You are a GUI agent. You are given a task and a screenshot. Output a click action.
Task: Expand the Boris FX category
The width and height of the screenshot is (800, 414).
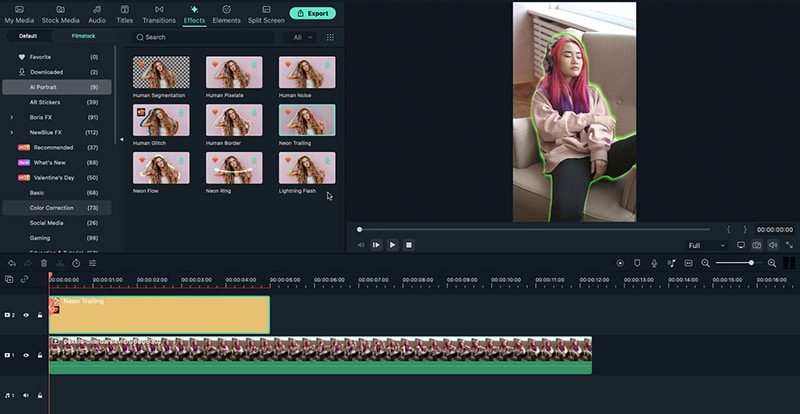point(12,117)
